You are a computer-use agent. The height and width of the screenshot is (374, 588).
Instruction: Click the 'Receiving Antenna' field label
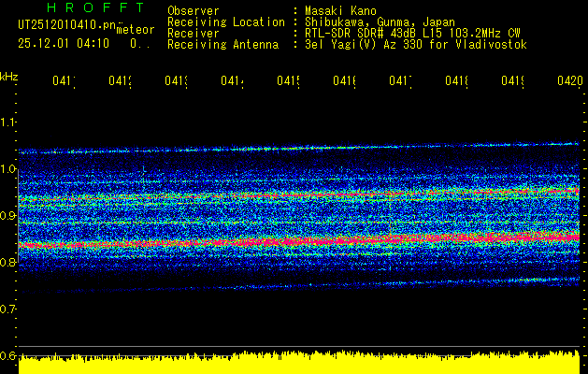pos(222,44)
